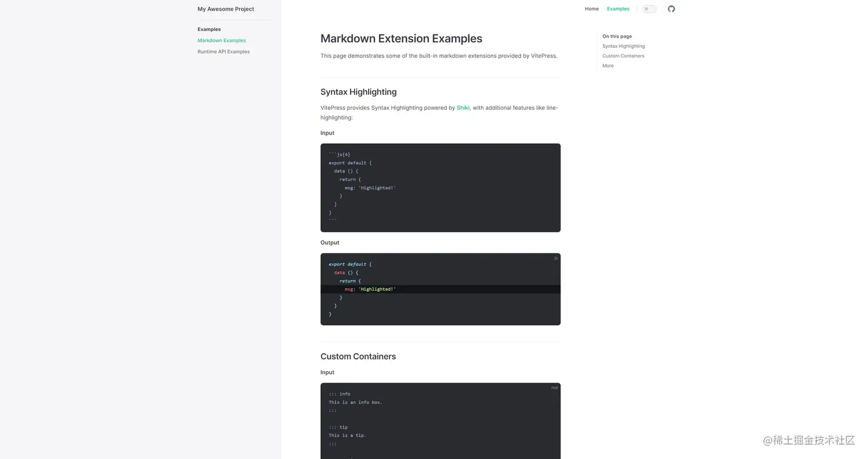Click the "::: info" code line
The height and width of the screenshot is (459, 868).
click(x=339, y=394)
